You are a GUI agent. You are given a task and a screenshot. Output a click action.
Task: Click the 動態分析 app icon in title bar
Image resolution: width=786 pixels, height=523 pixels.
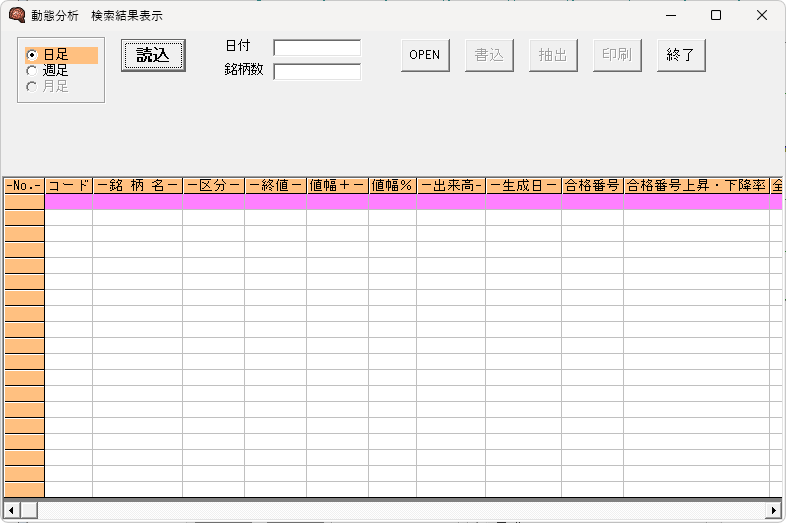(x=17, y=15)
